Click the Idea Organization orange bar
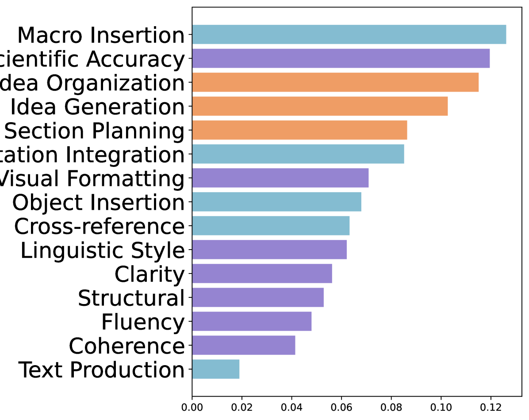Viewport: 529px width, 420px height. (335, 82)
